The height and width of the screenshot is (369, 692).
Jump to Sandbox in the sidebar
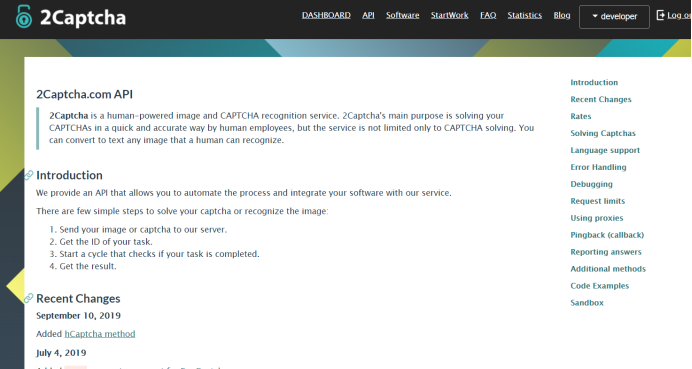[x=587, y=303]
